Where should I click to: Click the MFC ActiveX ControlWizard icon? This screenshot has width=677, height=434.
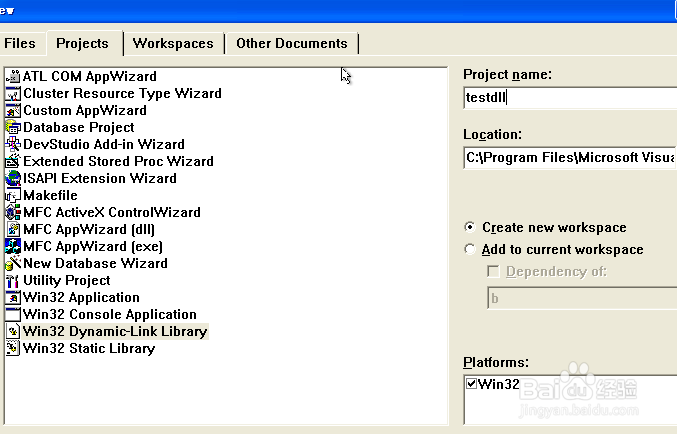pos(13,212)
